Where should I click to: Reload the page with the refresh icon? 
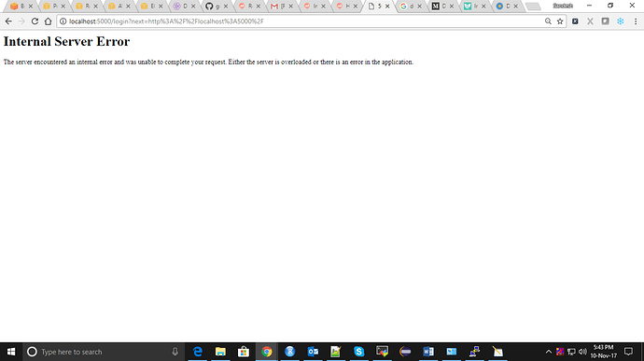pos(35,21)
